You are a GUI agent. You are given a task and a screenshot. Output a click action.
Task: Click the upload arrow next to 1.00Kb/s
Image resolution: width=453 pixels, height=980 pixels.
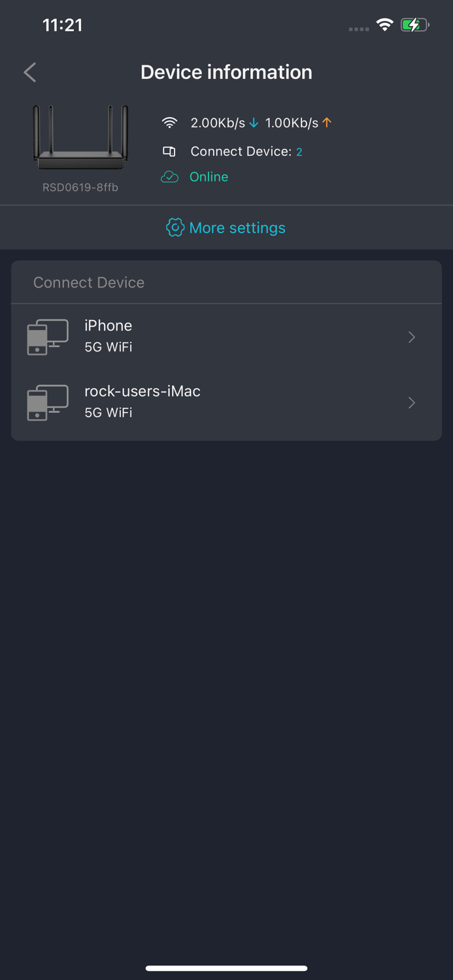point(327,122)
